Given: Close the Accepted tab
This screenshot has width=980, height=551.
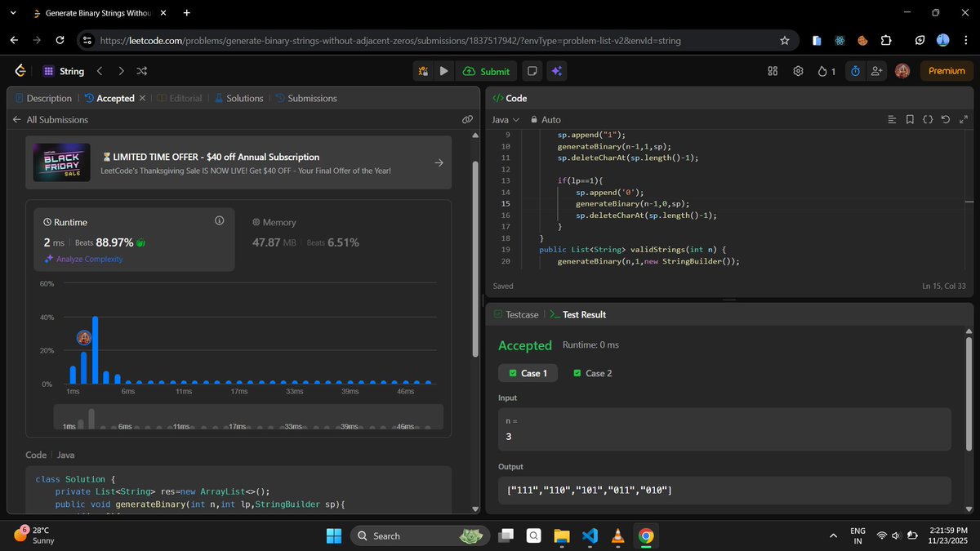Looking at the screenshot, I should pos(142,98).
